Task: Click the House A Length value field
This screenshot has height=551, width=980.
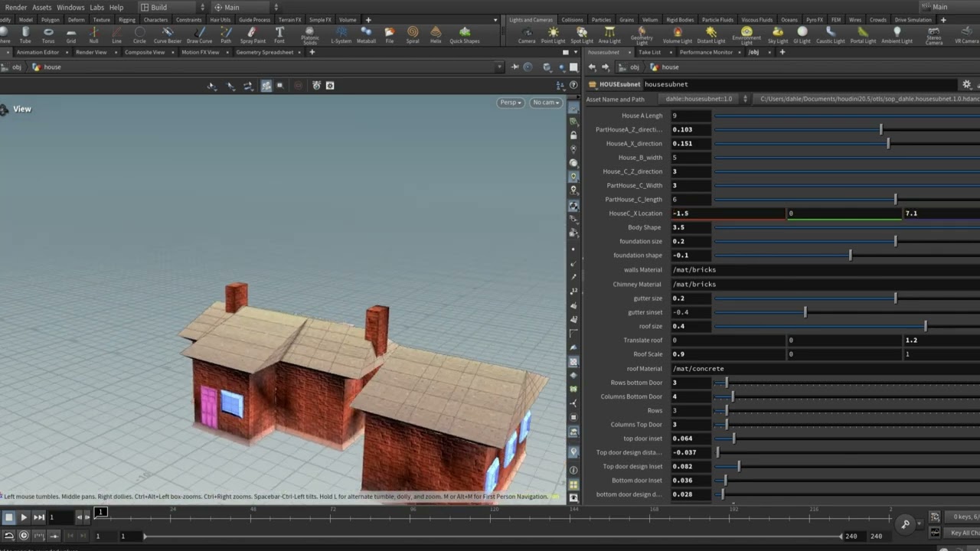Action: [x=691, y=116]
